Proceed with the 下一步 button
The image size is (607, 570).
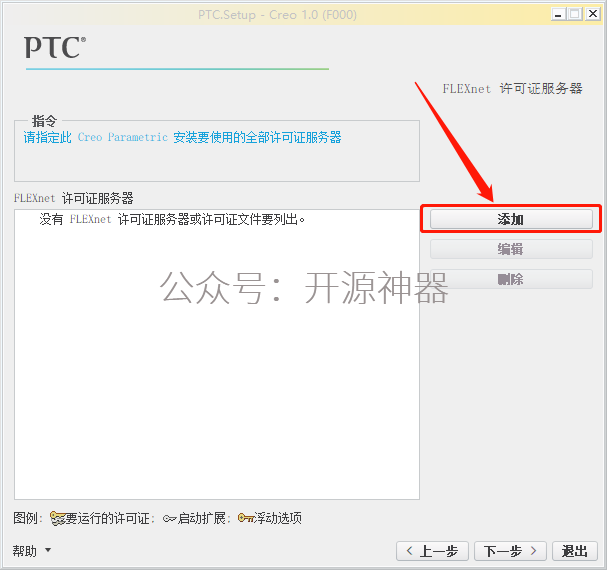pyautogui.click(x=510, y=551)
